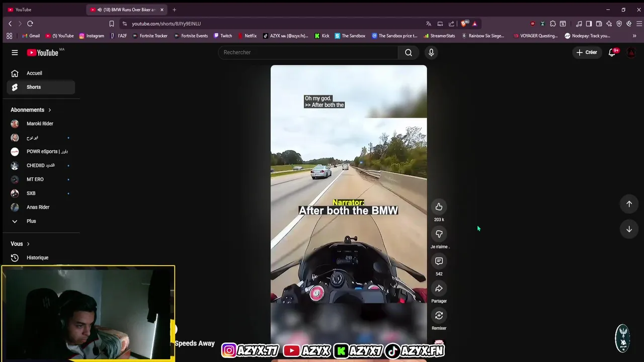Switch to the first YouTube tab
644x362 pixels.
tap(43, 10)
